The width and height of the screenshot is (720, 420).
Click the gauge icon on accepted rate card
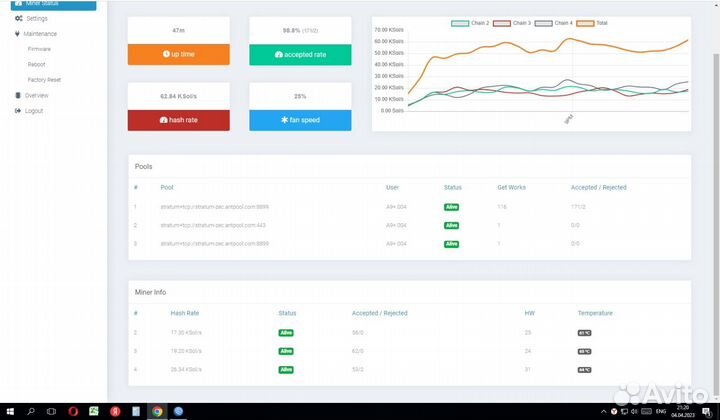pos(280,54)
